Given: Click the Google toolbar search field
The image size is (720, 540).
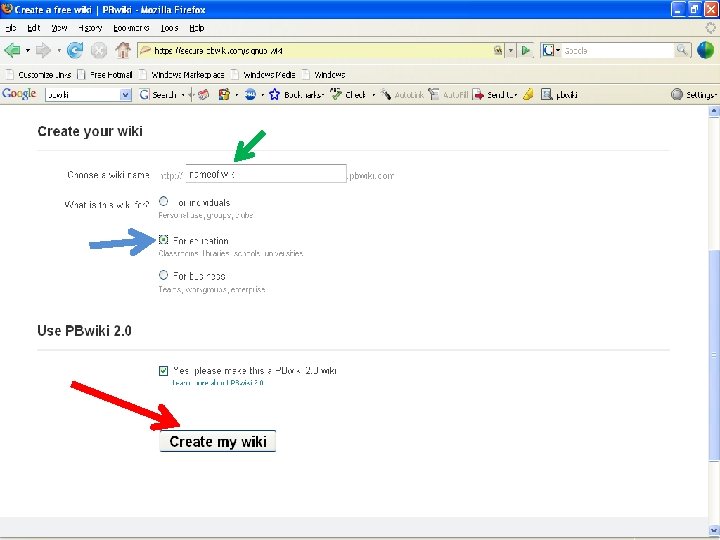Looking at the screenshot, I should [83, 95].
